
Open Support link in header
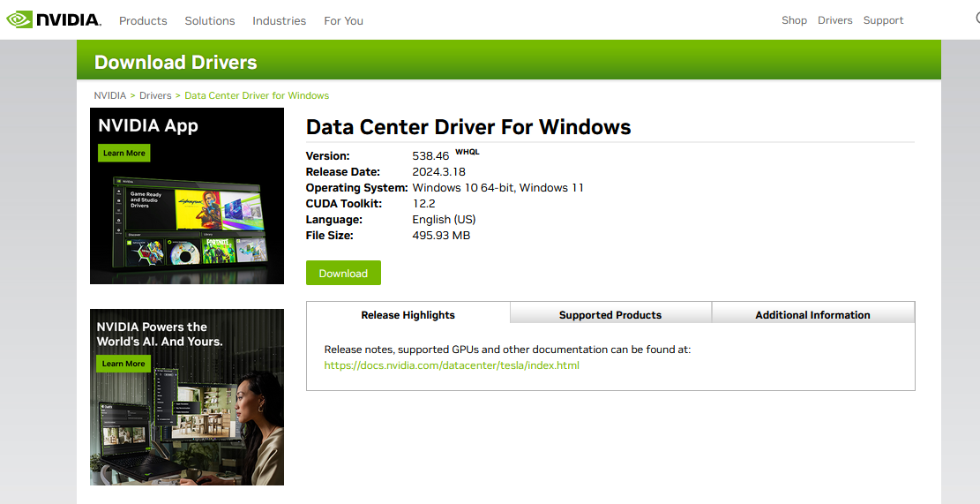(883, 20)
